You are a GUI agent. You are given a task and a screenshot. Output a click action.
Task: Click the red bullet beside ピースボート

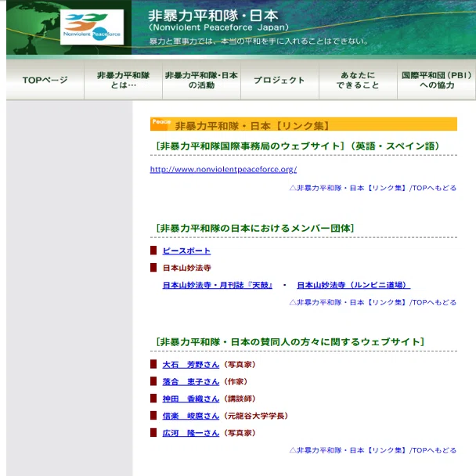153,251
